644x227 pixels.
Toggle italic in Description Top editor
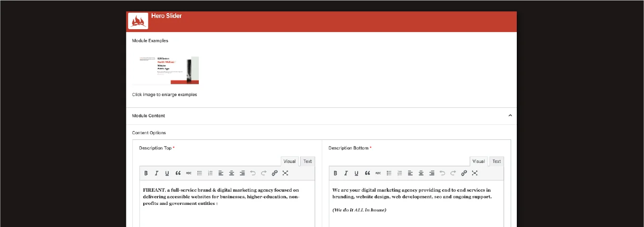(x=156, y=173)
